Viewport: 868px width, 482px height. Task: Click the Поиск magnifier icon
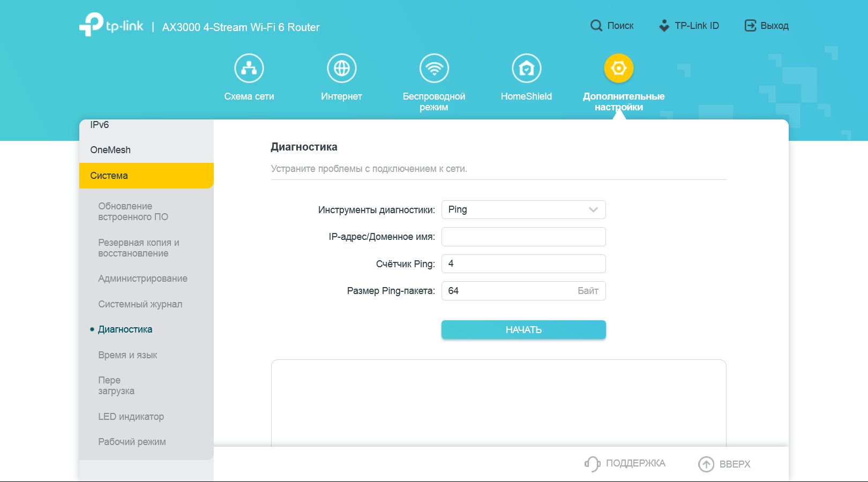click(x=596, y=26)
